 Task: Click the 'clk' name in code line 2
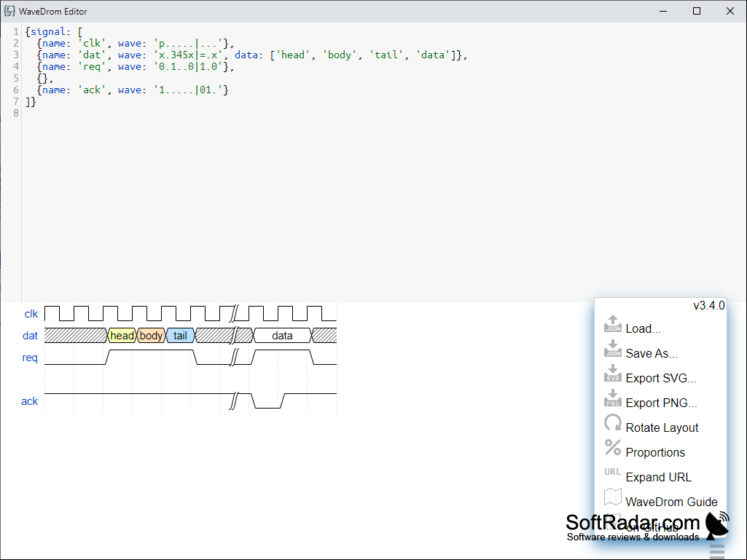pos(92,44)
